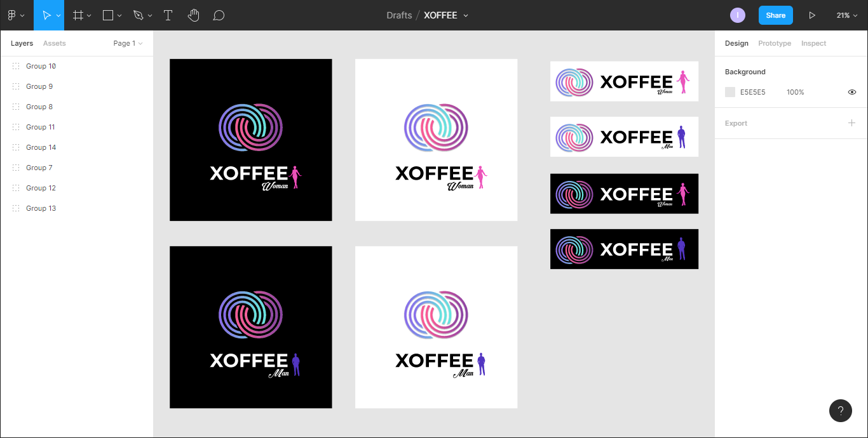Open the Inspect tab
Image resolution: width=868 pixels, height=438 pixels.
(x=813, y=43)
